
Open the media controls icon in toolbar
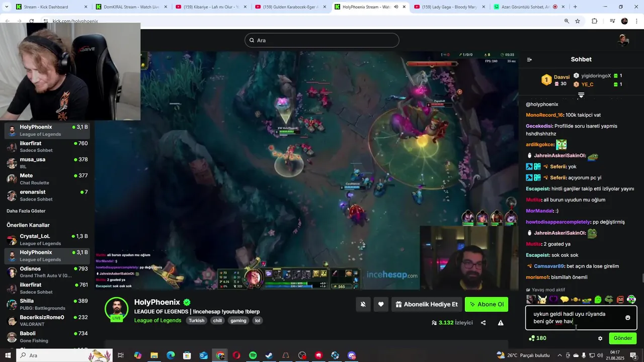pos(612,21)
